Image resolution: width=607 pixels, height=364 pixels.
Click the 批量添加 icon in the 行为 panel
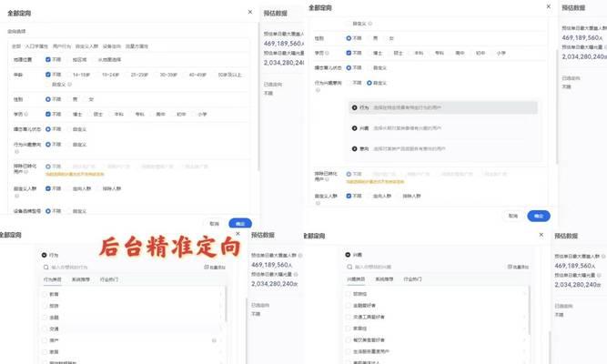click(207, 268)
